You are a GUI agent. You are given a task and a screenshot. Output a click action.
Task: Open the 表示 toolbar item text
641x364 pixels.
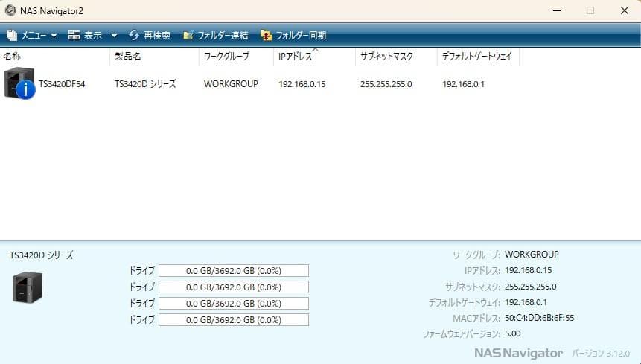pyautogui.click(x=93, y=36)
